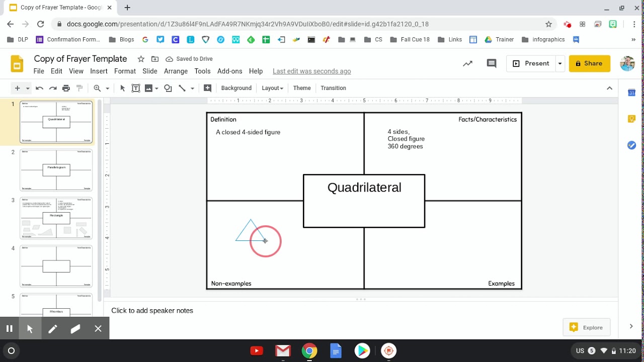
Task: Open the Add-ons menu
Action: pyautogui.click(x=230, y=71)
